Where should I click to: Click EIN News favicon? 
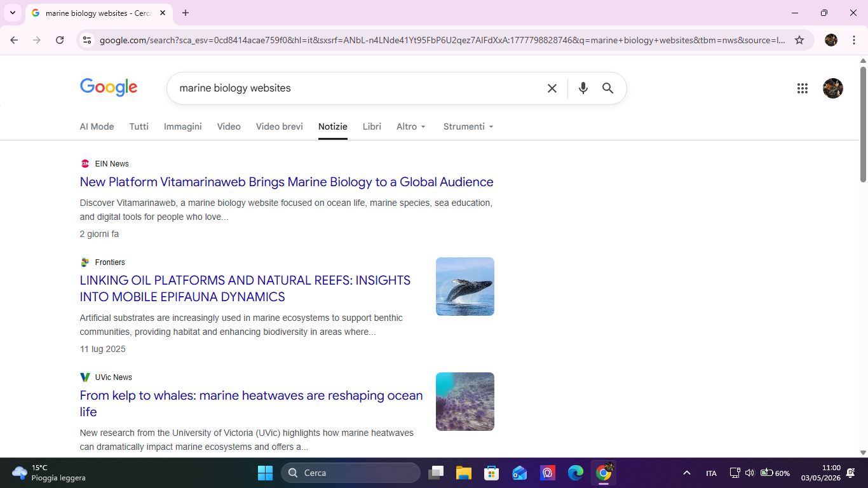point(85,164)
